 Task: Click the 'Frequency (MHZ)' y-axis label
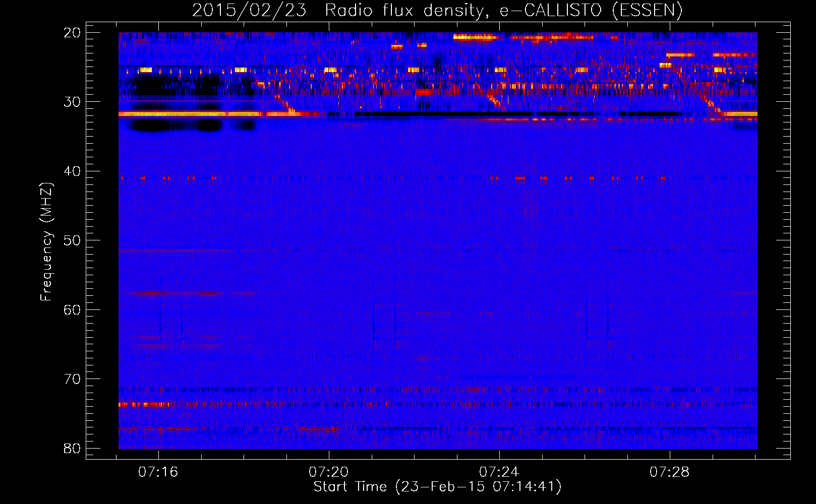click(x=46, y=241)
